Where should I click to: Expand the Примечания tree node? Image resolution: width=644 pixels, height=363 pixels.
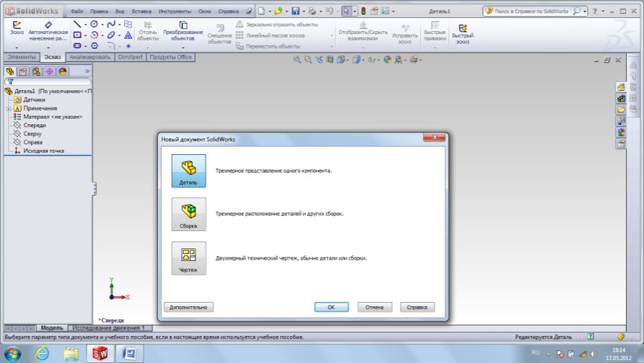point(8,108)
